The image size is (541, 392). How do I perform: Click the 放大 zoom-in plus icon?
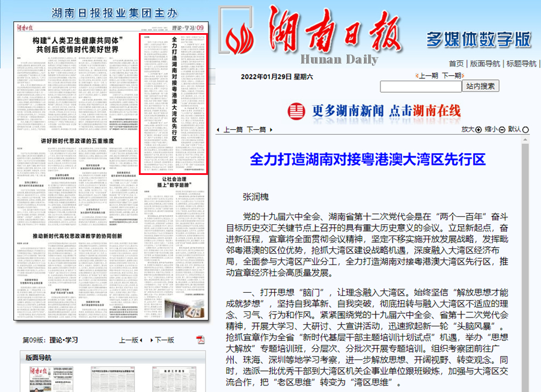(478, 130)
